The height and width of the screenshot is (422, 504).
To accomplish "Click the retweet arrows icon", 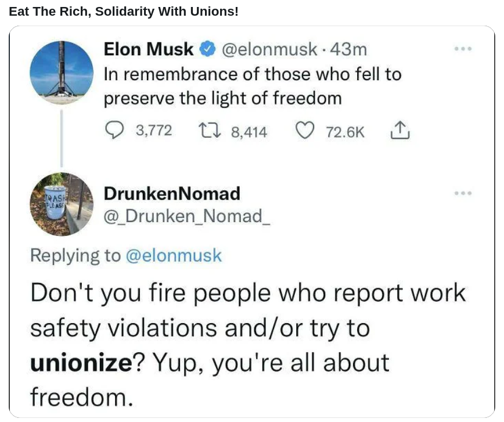I will [x=209, y=131].
